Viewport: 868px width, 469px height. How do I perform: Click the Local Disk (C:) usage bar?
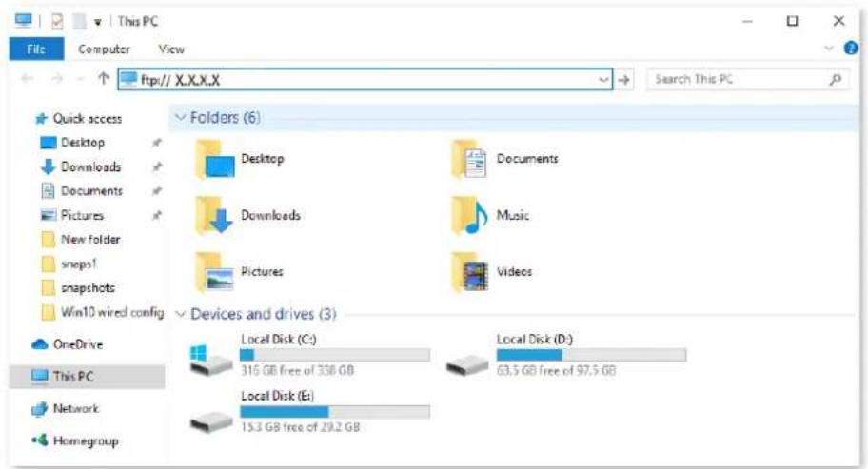pos(335,355)
